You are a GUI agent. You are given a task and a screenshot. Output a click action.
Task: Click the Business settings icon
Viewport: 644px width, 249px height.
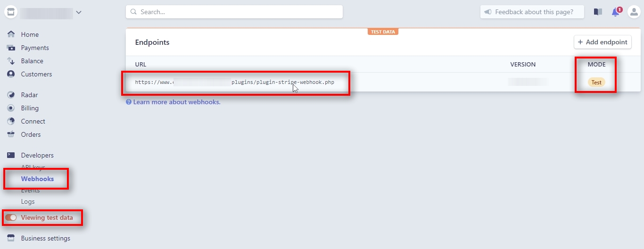coord(11,238)
